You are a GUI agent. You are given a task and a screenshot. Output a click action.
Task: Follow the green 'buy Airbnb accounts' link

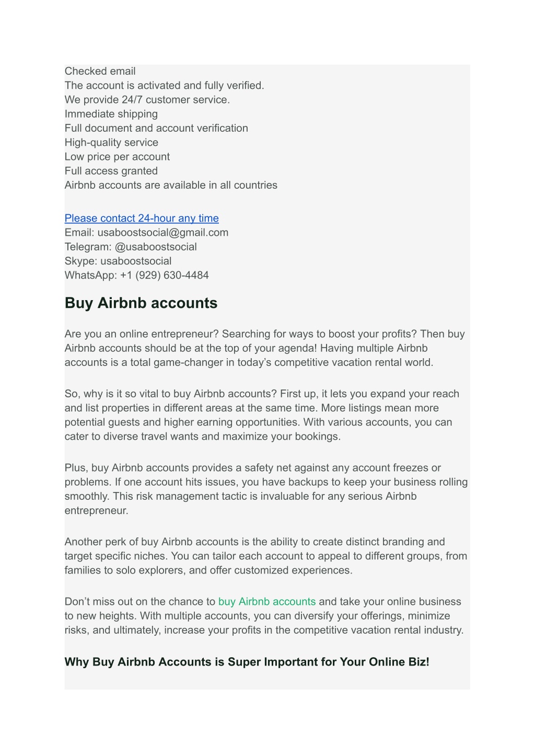point(267,601)
